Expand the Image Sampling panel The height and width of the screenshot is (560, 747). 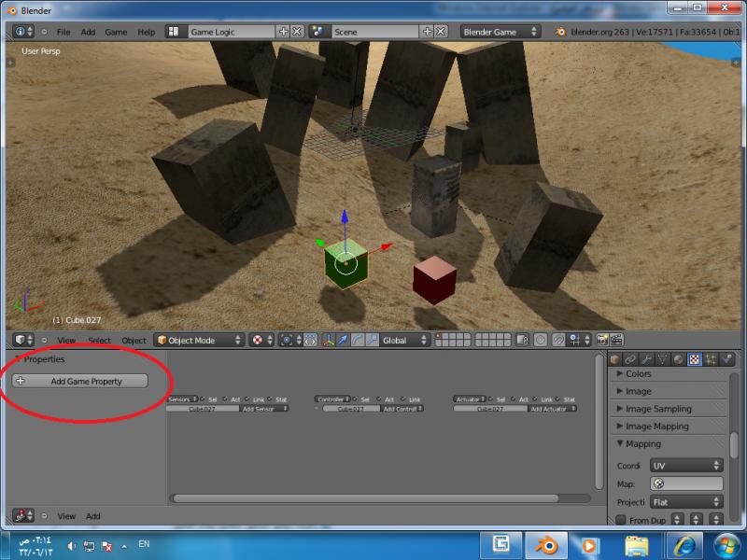tap(658, 409)
